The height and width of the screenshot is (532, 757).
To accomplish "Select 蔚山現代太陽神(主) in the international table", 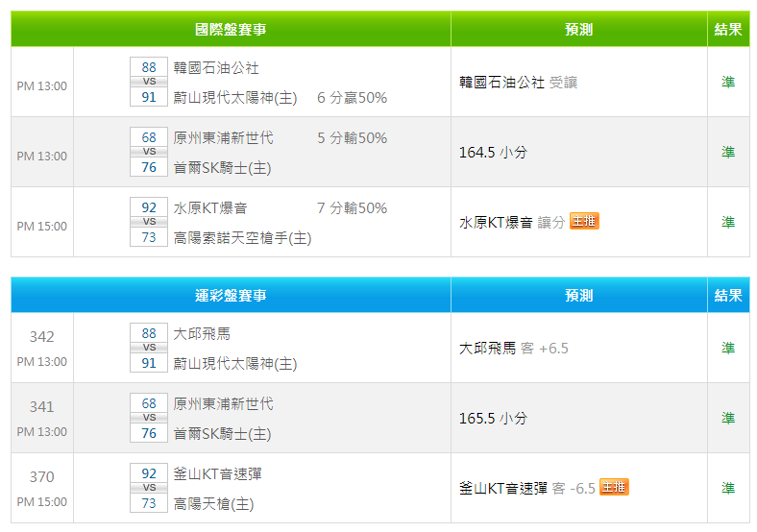I will 235,98.
